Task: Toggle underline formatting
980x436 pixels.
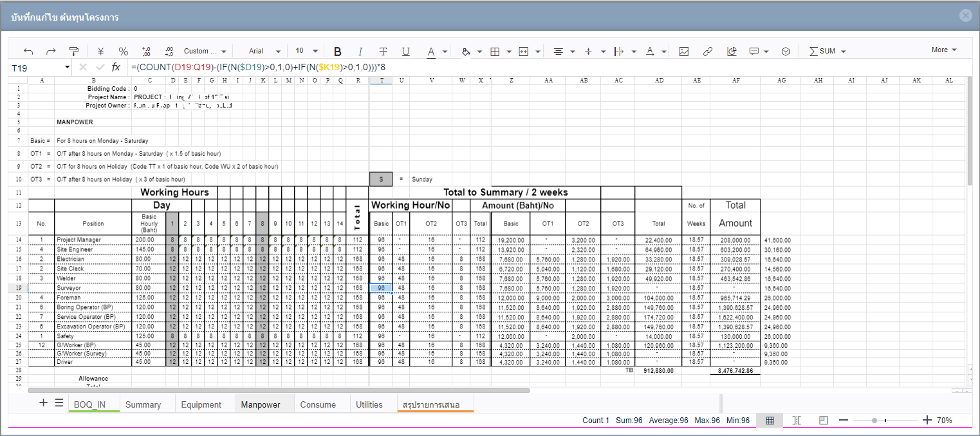Action: point(406,52)
